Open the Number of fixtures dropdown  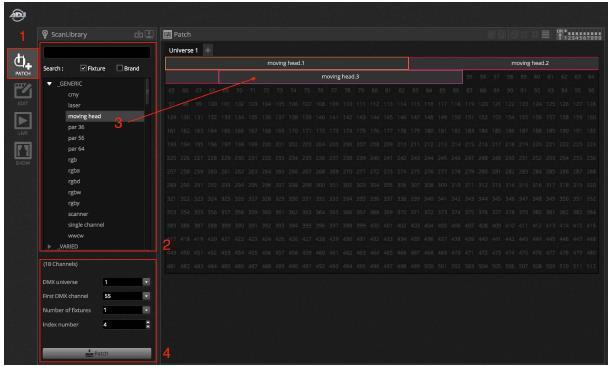click(x=146, y=310)
